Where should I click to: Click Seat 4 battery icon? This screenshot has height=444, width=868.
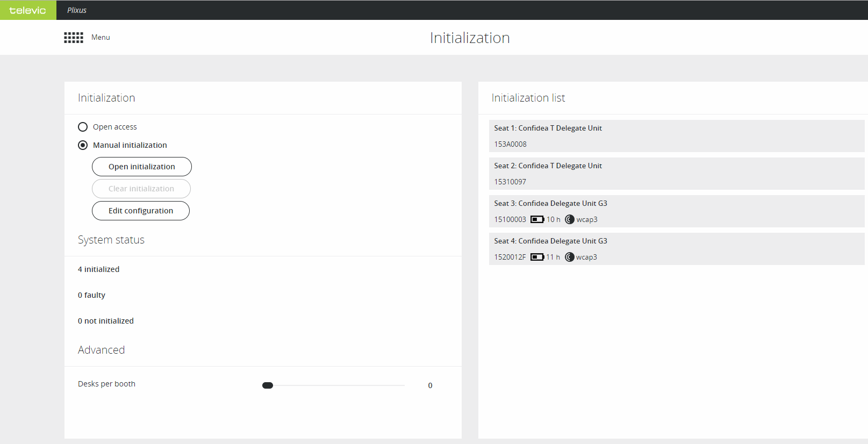point(537,257)
